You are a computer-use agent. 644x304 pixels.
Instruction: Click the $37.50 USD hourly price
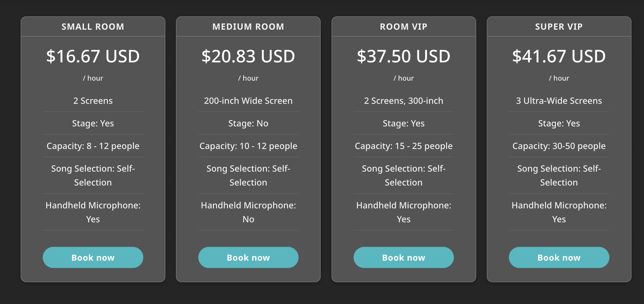403,56
